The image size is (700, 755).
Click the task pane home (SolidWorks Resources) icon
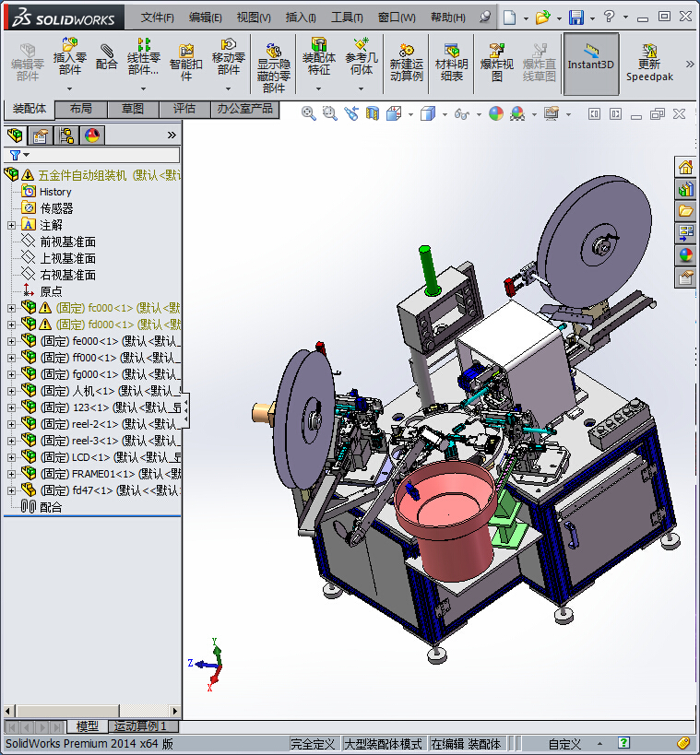coord(685,167)
